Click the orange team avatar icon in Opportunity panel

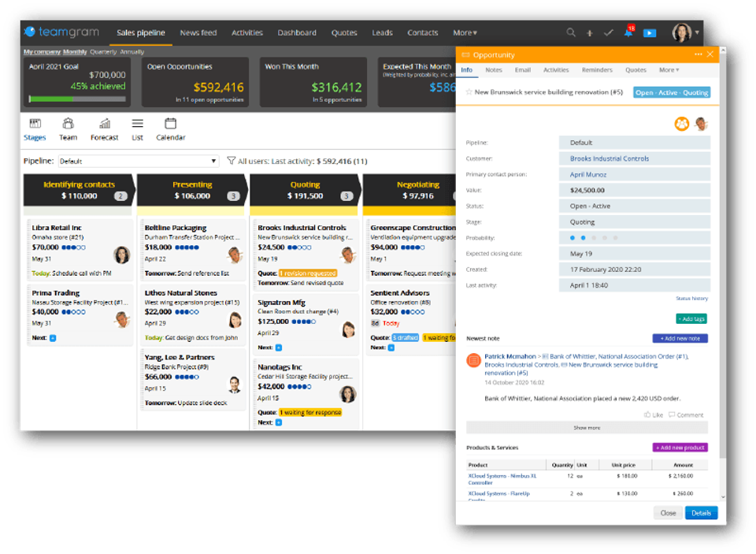click(x=682, y=124)
